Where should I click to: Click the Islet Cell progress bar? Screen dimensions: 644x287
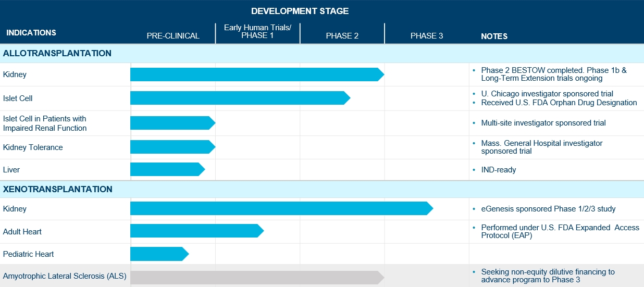[x=240, y=98]
